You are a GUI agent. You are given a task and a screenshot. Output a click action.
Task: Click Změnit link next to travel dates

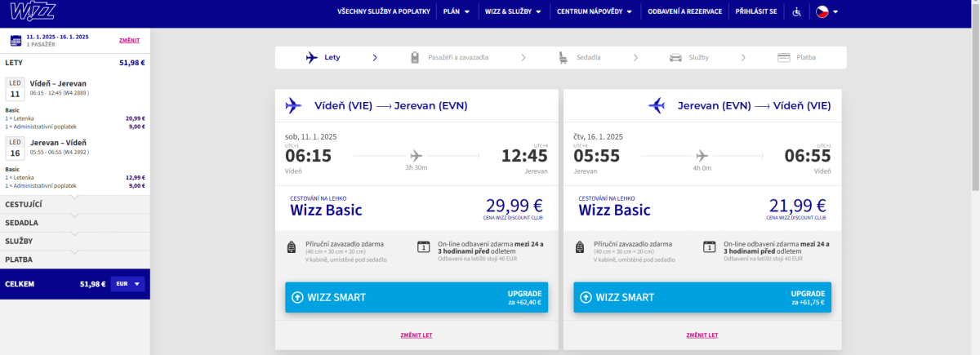pyautogui.click(x=129, y=40)
